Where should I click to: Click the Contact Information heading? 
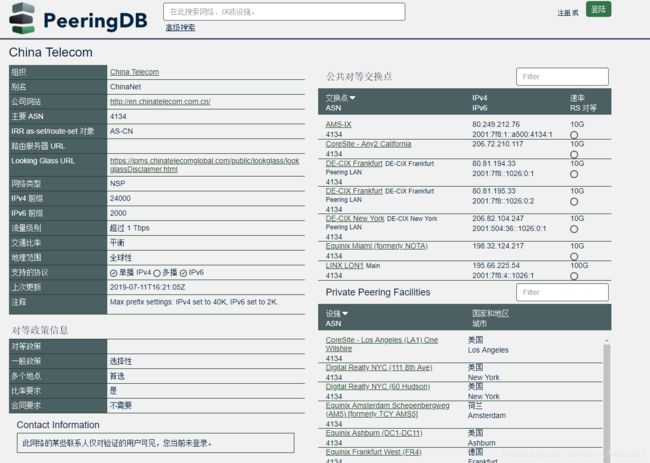click(x=58, y=425)
